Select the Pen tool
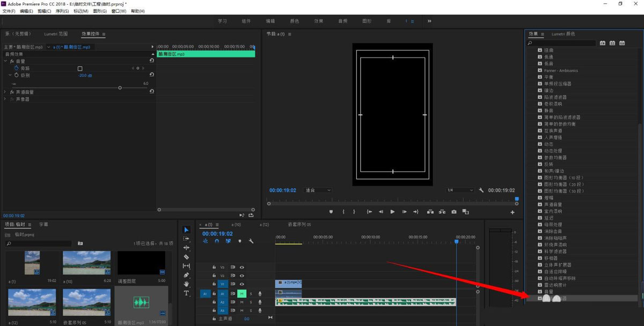 tap(186, 275)
